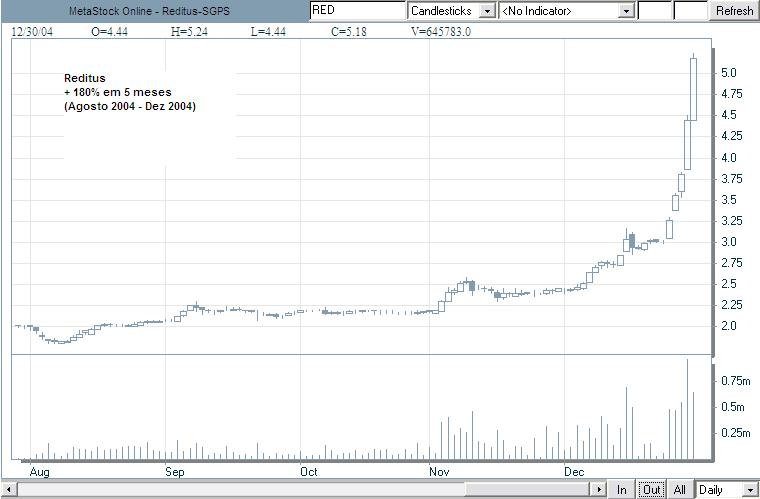Click the 2.0 price axis label
760x499 pixels.
[x=728, y=326]
